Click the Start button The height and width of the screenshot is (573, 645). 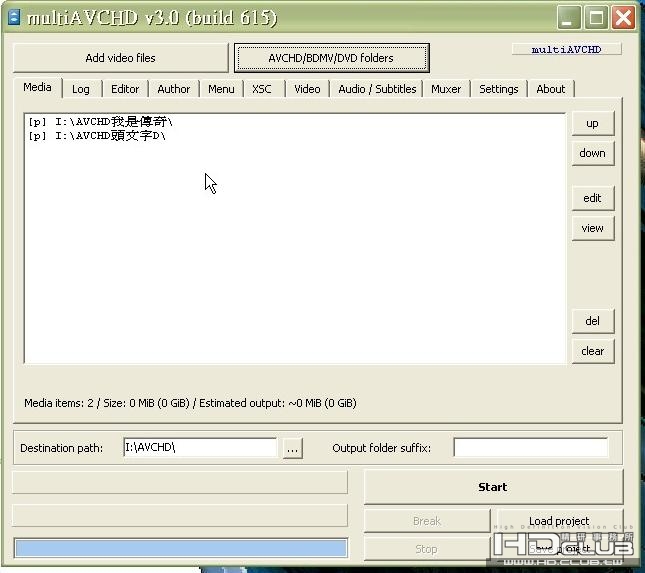click(493, 487)
